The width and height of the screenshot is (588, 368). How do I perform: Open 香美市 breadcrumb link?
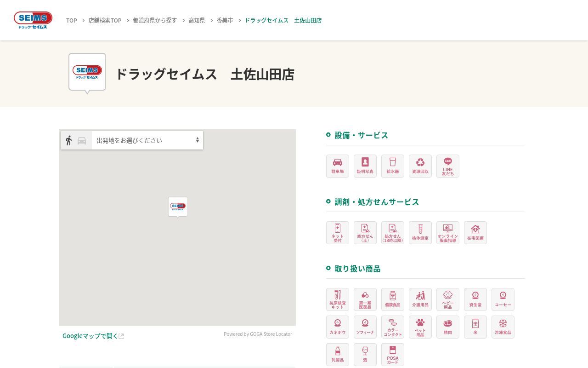coord(225,20)
